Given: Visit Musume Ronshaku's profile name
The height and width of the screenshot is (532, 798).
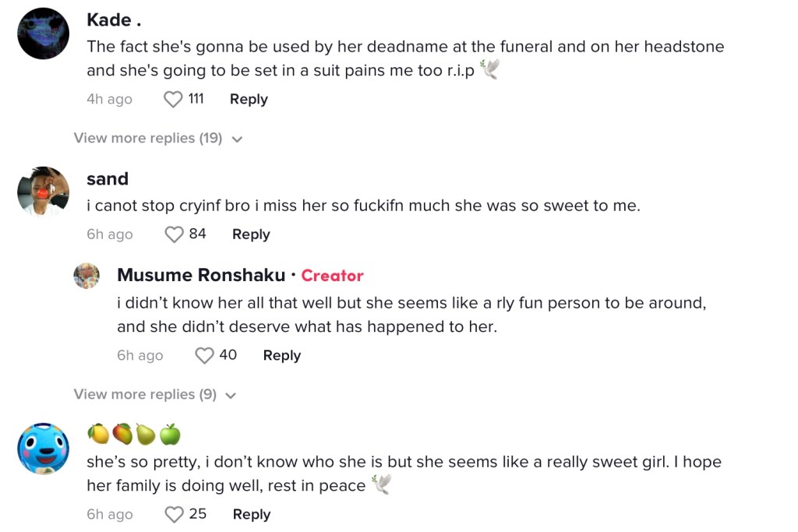Looking at the screenshot, I should [200, 275].
